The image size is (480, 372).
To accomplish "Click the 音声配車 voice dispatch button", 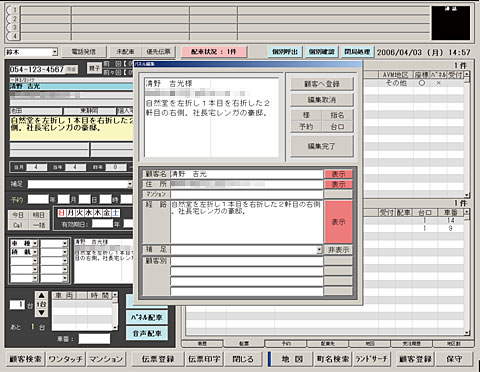I will point(147,333).
